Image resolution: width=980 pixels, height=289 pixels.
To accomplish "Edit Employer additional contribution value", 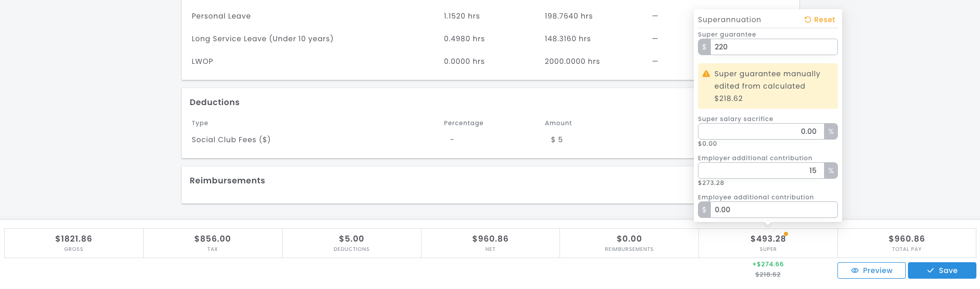I will click(x=761, y=171).
